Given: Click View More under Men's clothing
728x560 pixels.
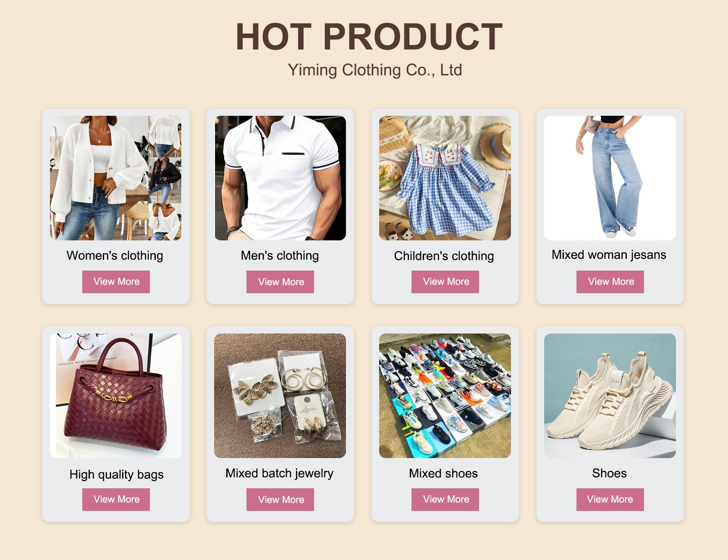Looking at the screenshot, I should click(x=280, y=282).
